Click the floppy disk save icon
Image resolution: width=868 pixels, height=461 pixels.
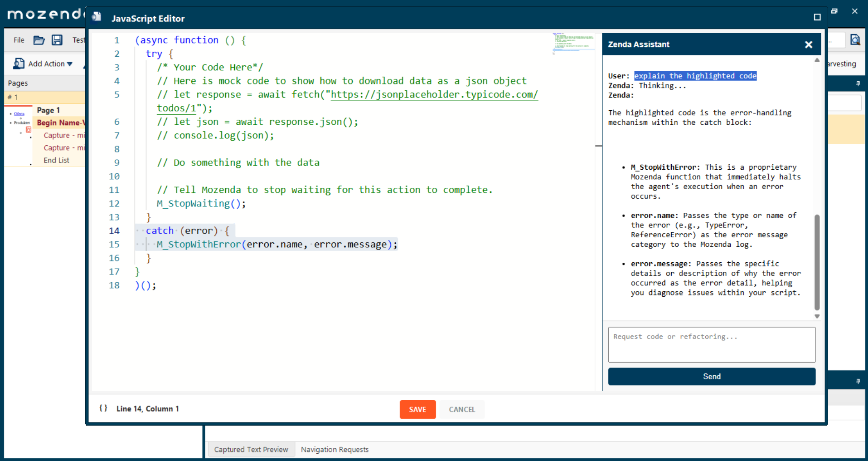pyautogui.click(x=57, y=40)
